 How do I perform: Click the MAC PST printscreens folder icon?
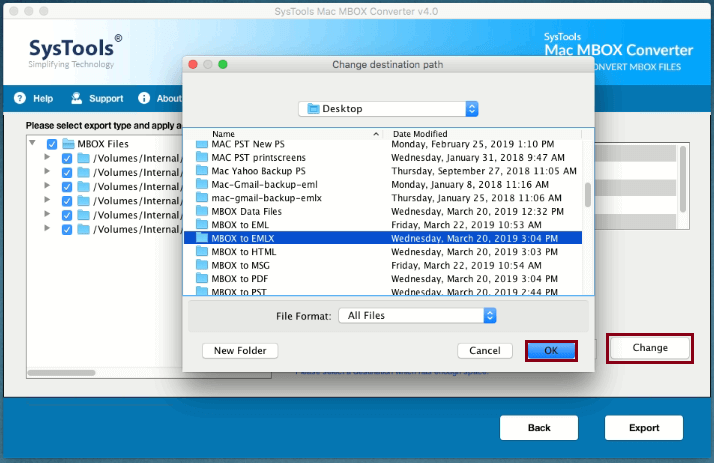(202, 157)
